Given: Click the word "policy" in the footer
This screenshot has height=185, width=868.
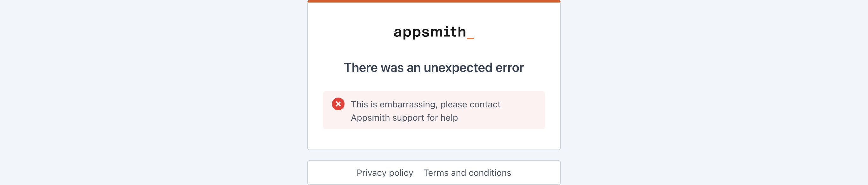Looking at the screenshot, I should tap(401, 173).
